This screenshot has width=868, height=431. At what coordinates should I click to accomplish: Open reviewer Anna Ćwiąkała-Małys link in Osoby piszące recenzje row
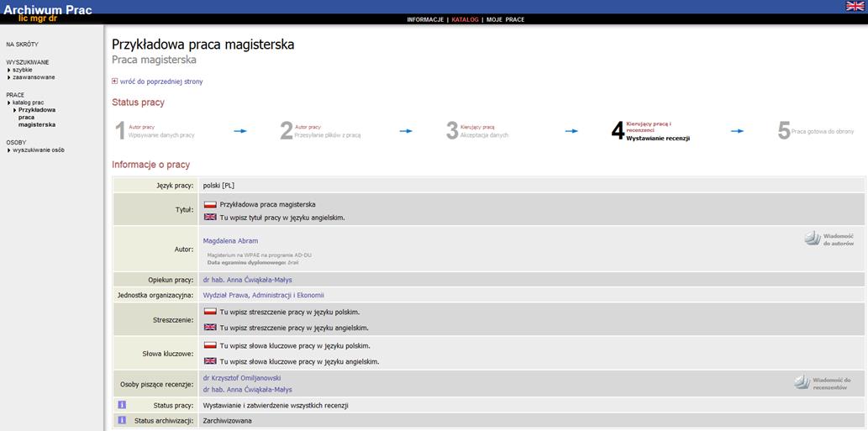pos(247,390)
